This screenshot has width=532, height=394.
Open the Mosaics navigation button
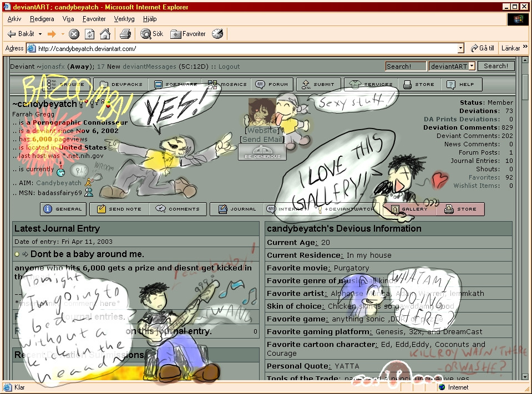tap(227, 84)
